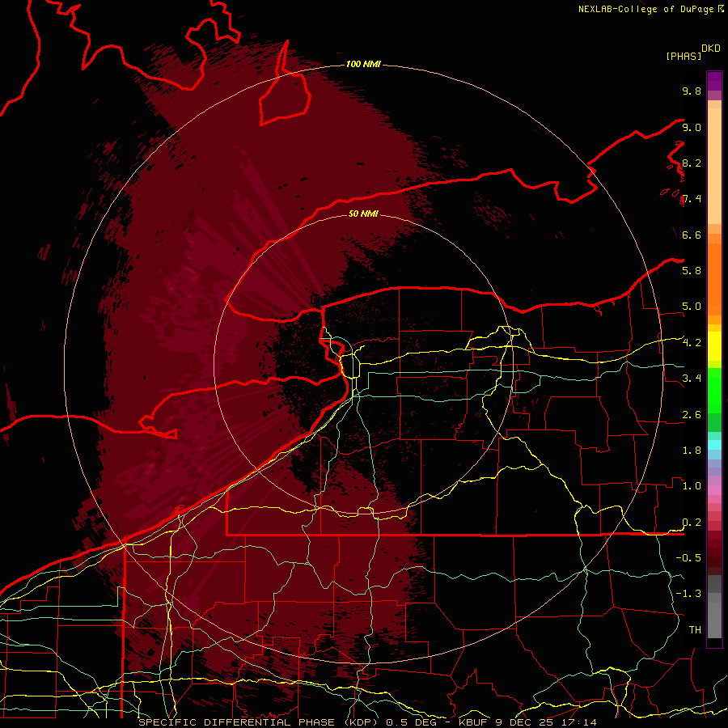Pick the yellow segment of the color bar

tap(714, 346)
